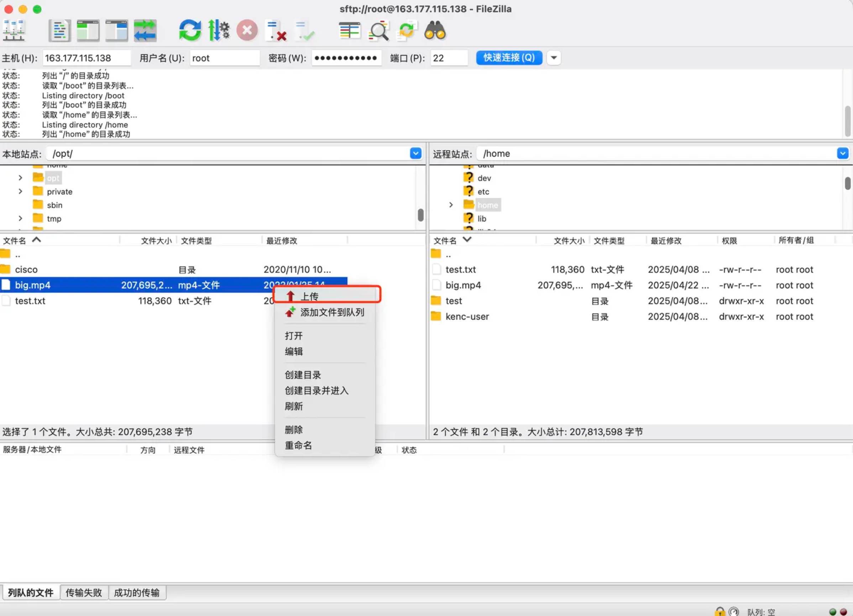Open the Site Manager icon
Image resolution: width=853 pixels, height=616 pixels.
coord(14,31)
